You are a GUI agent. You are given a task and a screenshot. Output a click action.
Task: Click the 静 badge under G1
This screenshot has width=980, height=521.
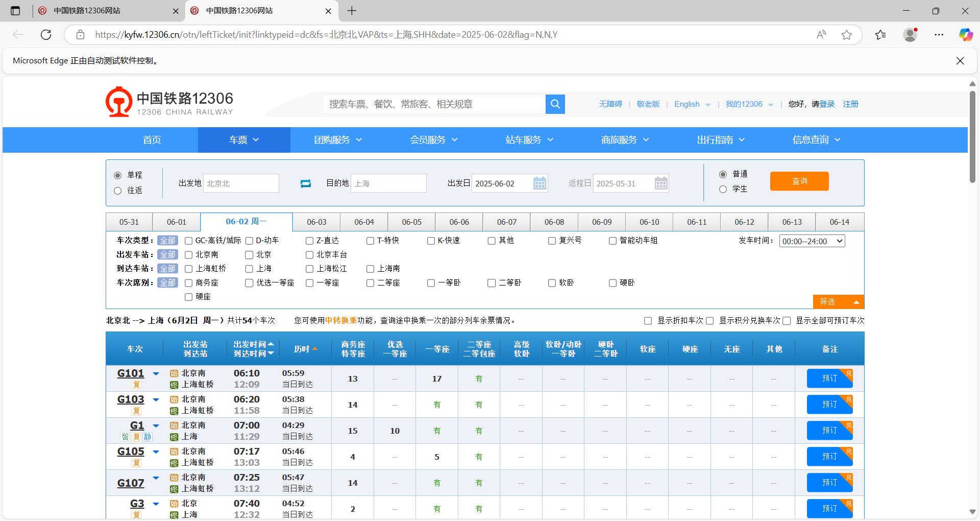(148, 437)
